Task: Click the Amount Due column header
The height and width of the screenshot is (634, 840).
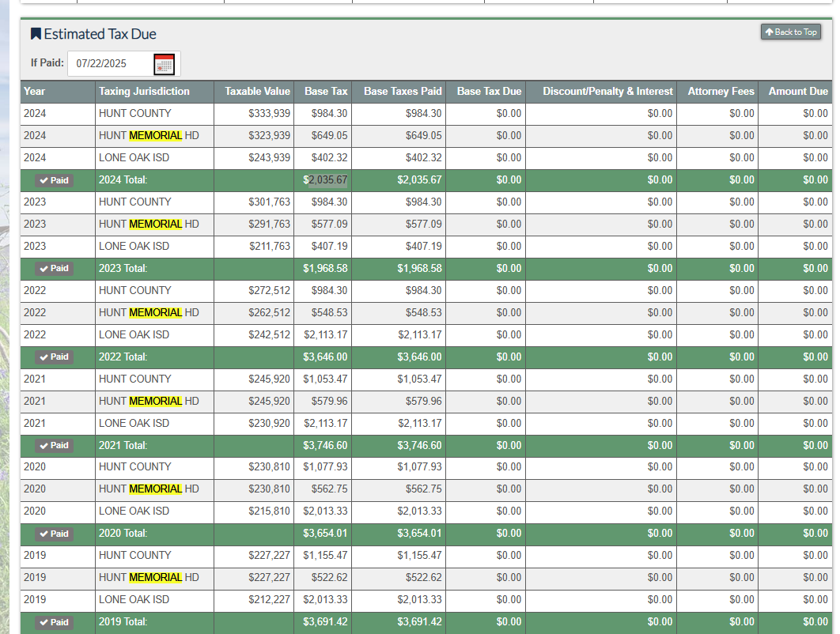Action: pyautogui.click(x=797, y=92)
